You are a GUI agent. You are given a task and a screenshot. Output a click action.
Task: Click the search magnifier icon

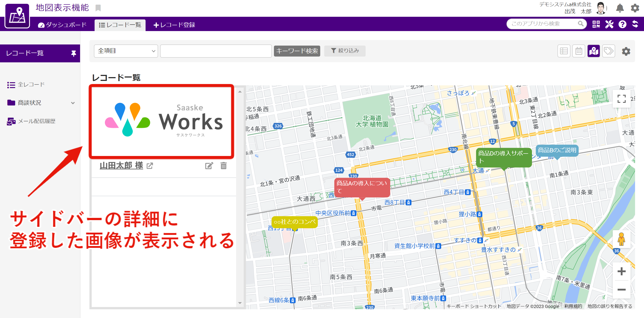(x=580, y=24)
